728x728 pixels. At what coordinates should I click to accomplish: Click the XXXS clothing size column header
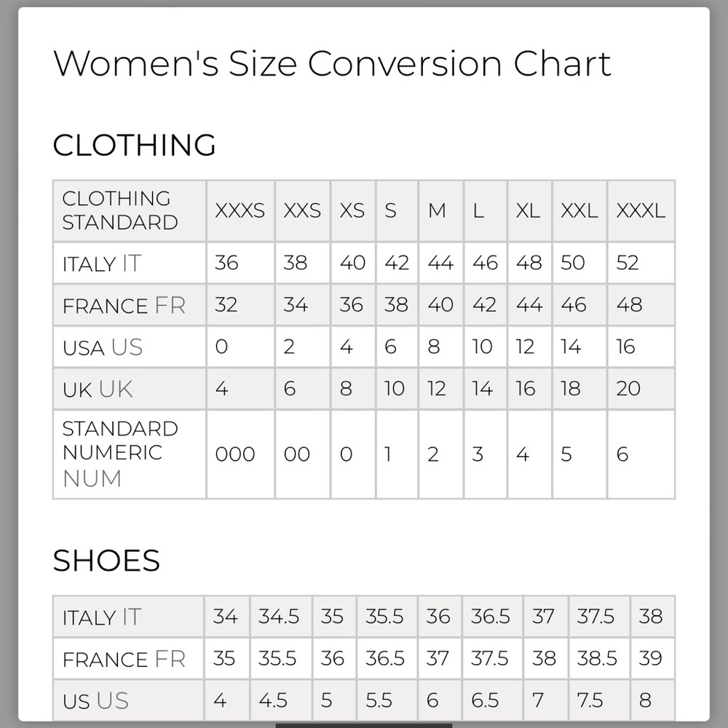[240, 211]
